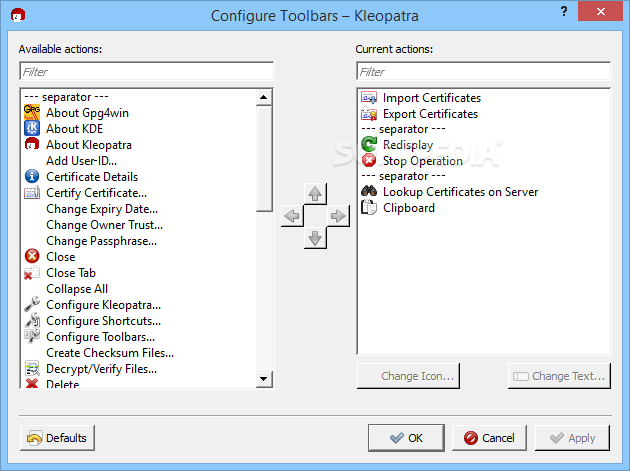Select the separator above Lookup Certificates
630x471 pixels.
[x=403, y=176]
